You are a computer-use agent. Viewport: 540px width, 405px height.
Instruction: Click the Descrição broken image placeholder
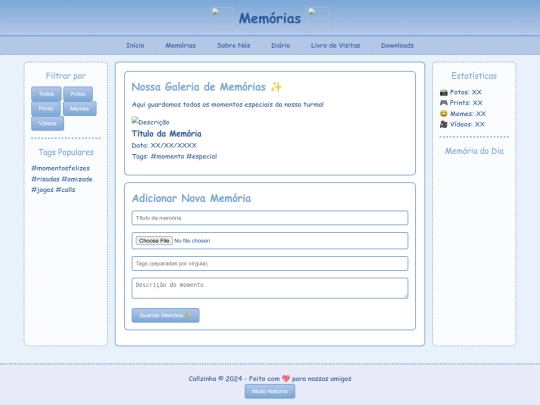[150, 122]
